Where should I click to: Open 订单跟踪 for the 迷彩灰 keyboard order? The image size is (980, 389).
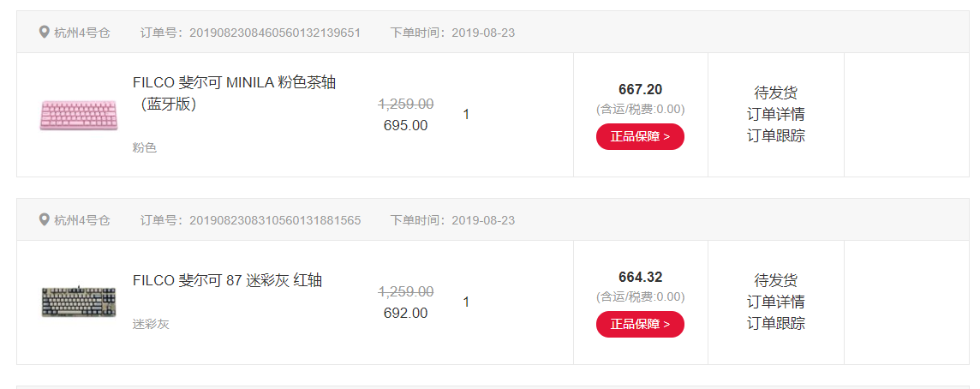775,323
